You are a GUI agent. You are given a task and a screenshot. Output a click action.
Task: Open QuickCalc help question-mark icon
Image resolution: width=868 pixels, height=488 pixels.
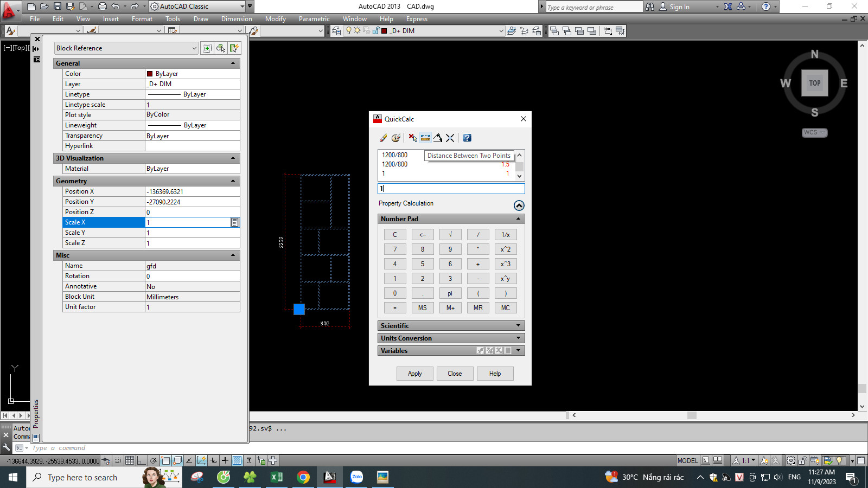(467, 138)
